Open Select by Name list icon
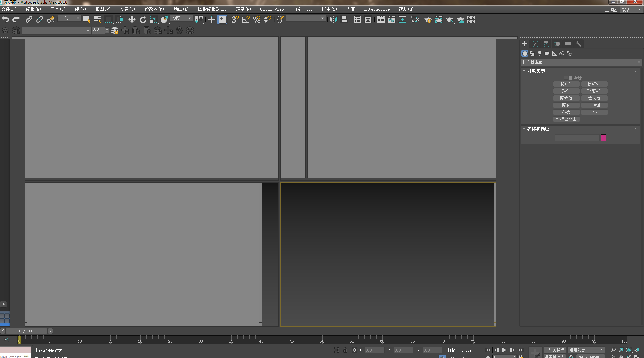Viewport: 644px width, 358px height. 97,19
